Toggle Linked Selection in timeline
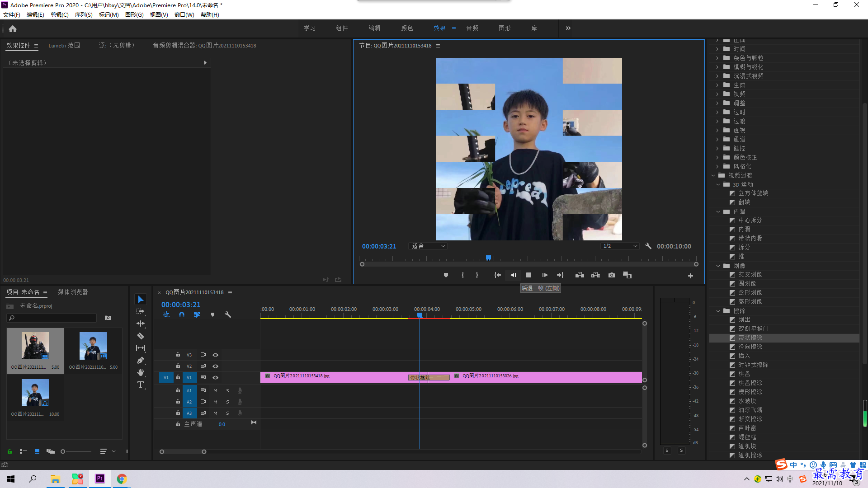 click(197, 314)
